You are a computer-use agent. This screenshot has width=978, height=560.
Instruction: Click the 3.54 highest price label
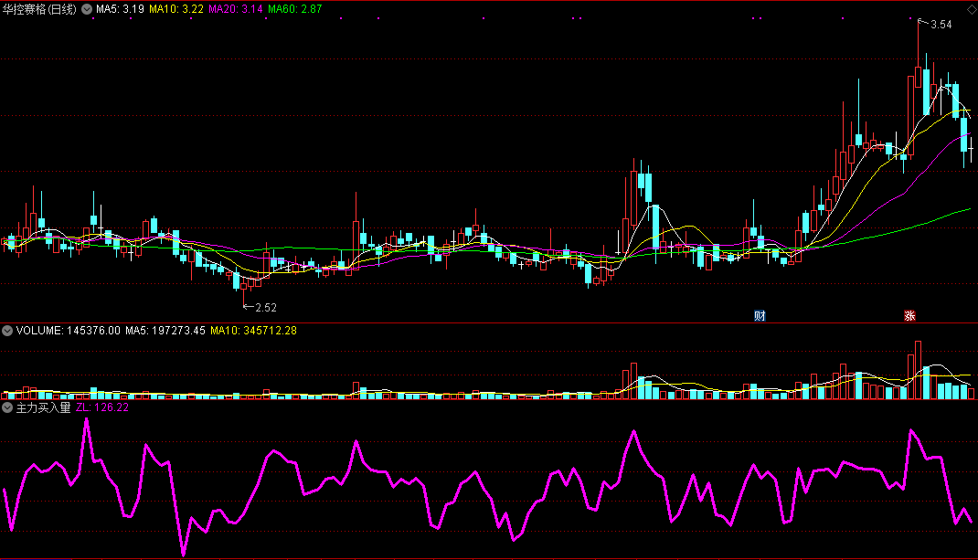point(941,25)
